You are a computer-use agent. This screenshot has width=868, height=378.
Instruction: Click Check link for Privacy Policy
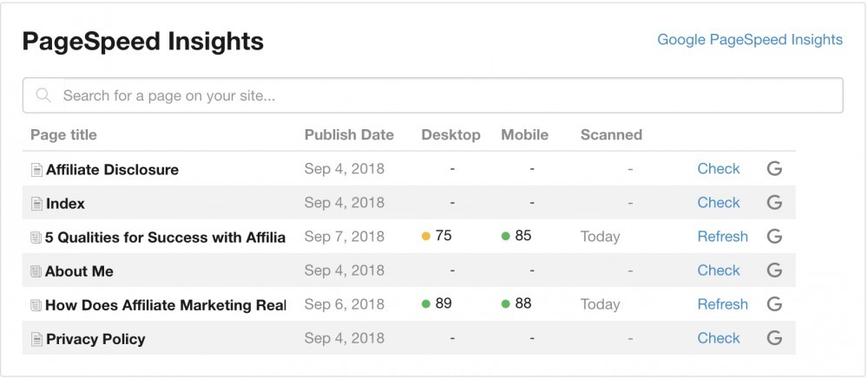click(719, 338)
